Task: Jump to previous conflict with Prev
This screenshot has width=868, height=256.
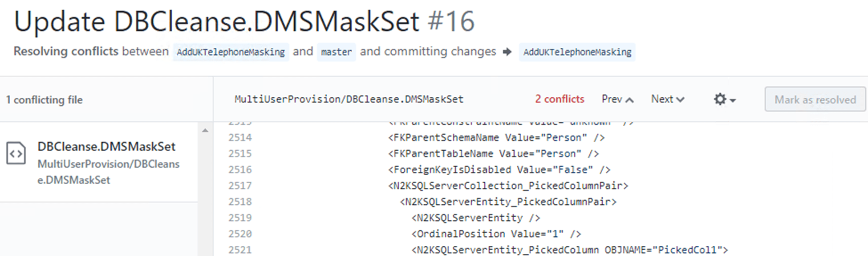Action: coord(617,99)
